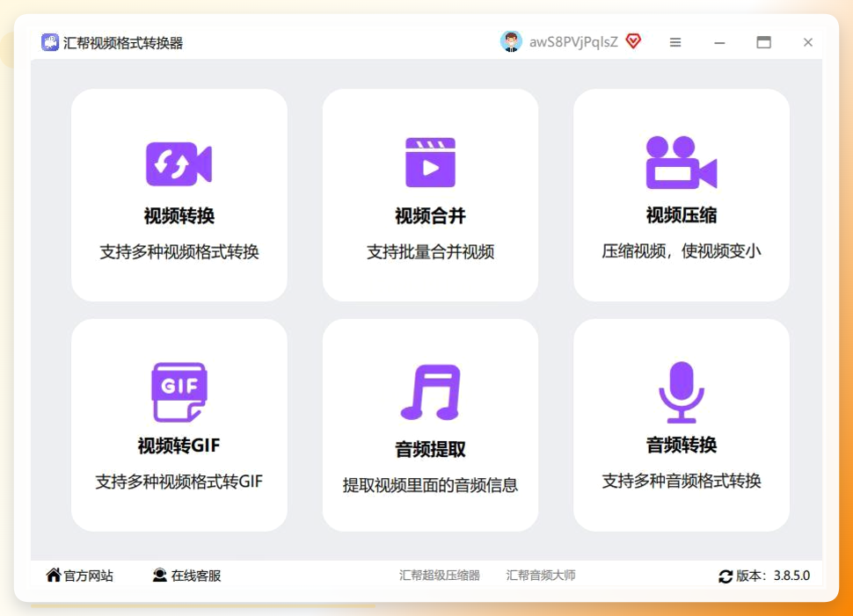
Task: Select the 视频转换 title text
Action: [x=179, y=216]
